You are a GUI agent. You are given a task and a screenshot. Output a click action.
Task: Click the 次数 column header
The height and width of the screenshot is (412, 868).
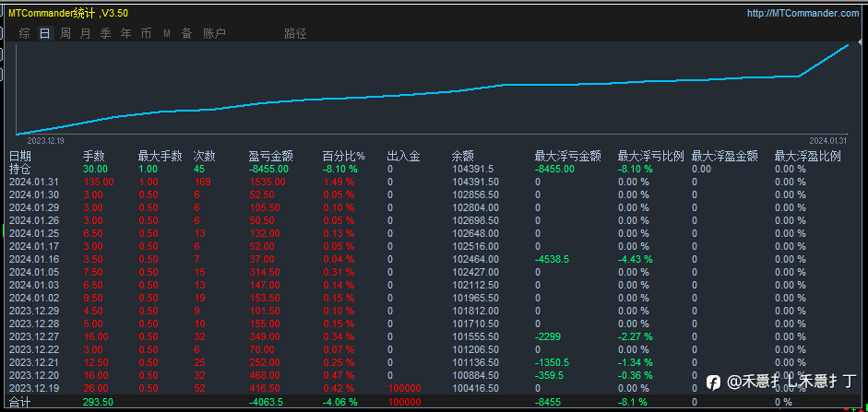tap(204, 157)
